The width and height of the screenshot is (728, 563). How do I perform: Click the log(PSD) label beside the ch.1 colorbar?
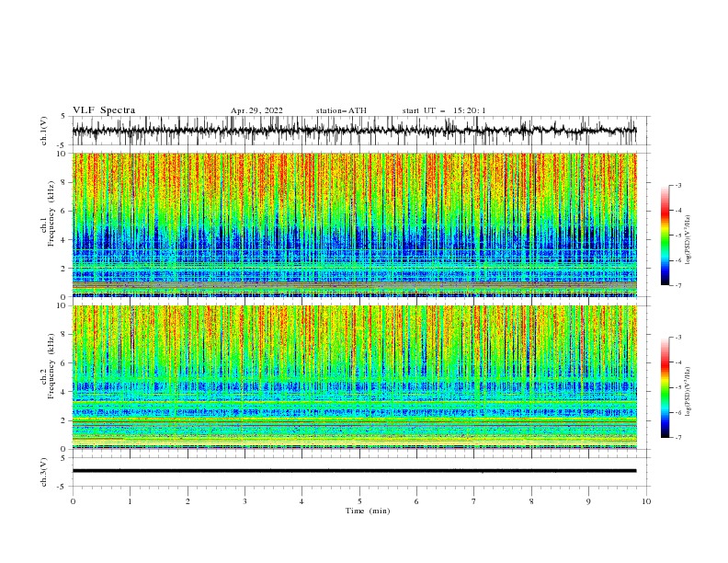[688, 240]
